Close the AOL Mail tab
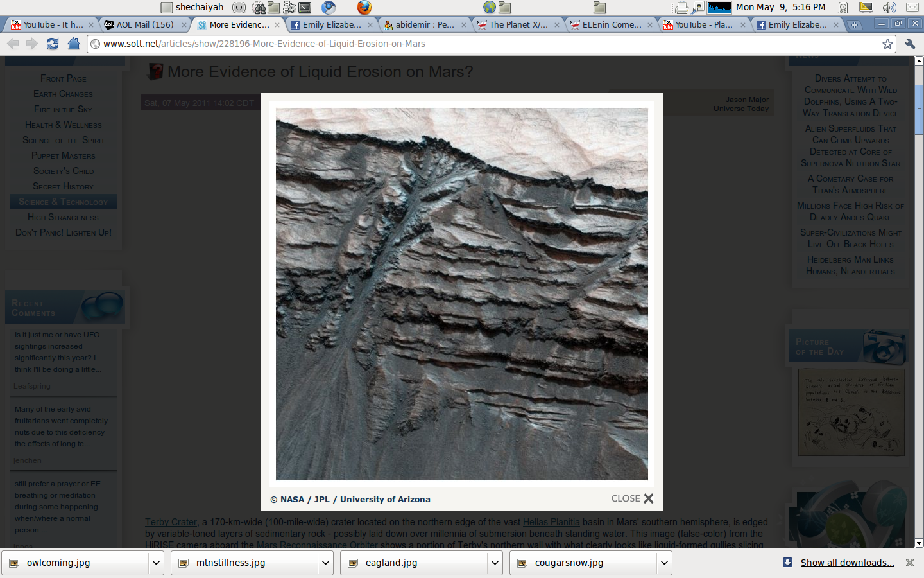 click(x=184, y=25)
